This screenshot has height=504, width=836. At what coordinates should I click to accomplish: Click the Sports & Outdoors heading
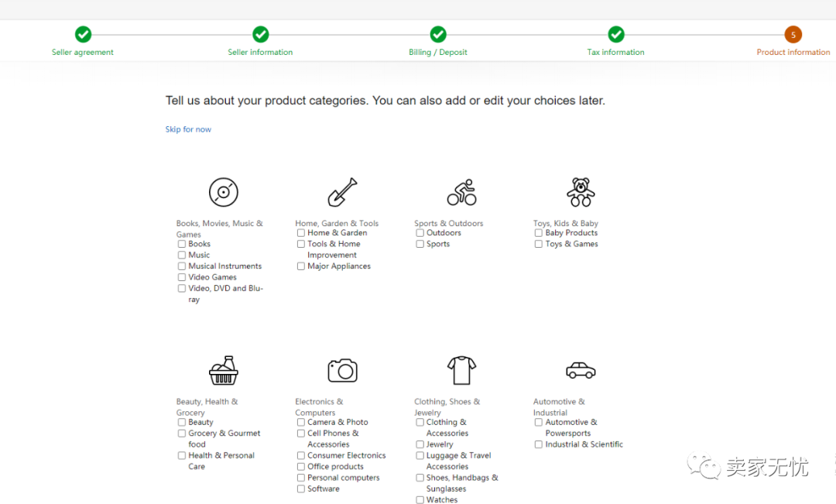coord(449,224)
